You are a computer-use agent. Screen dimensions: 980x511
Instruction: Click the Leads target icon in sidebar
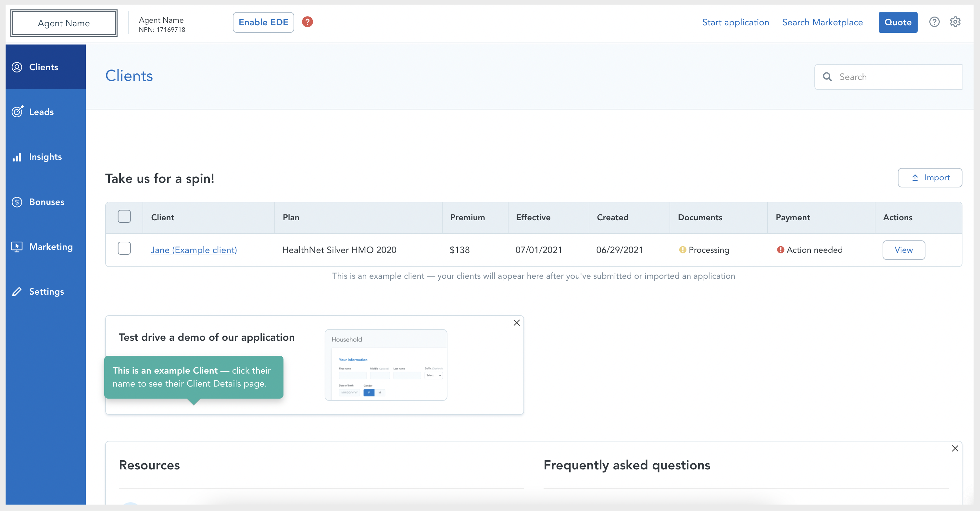[x=17, y=111]
